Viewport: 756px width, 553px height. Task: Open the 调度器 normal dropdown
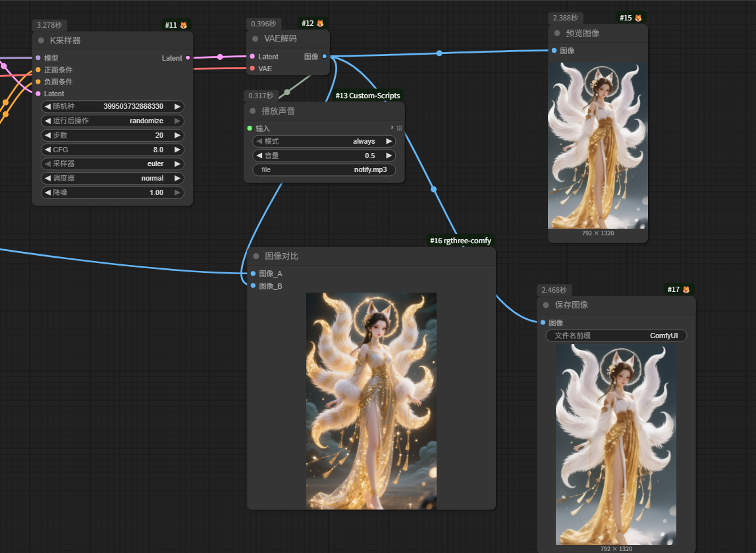[113, 178]
